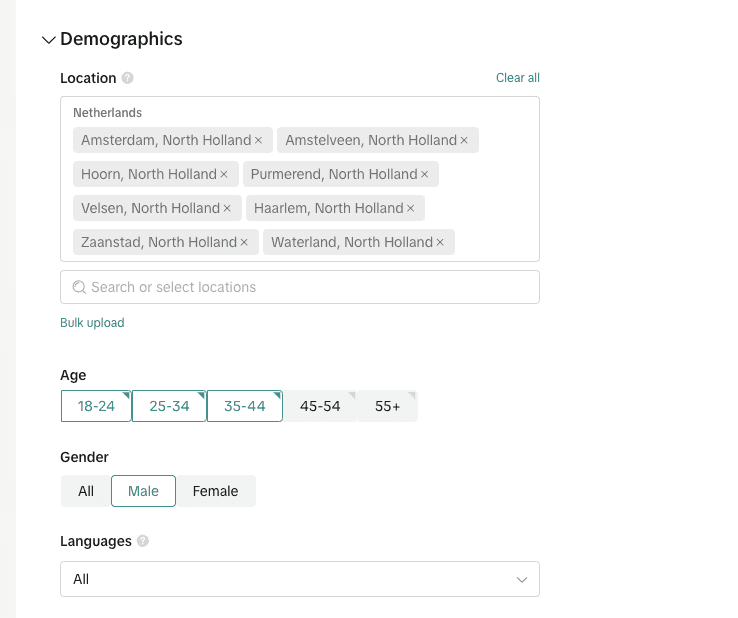Deselect the 35-44 age group
738x618 pixels.
click(245, 406)
